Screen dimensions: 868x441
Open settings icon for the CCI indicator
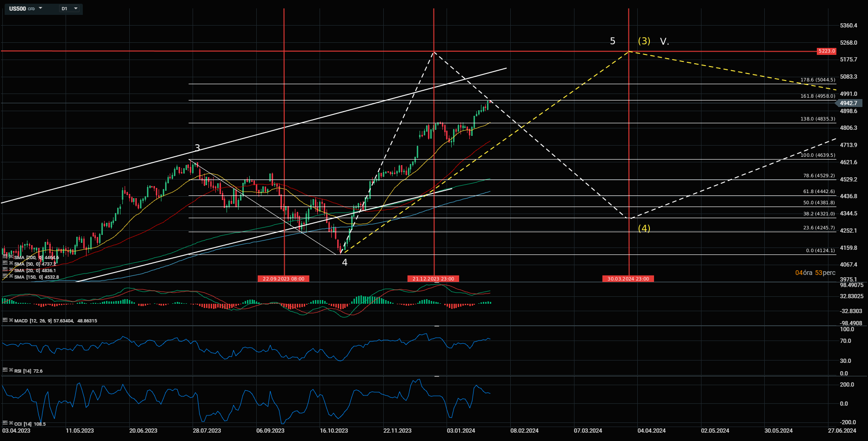click(5, 423)
